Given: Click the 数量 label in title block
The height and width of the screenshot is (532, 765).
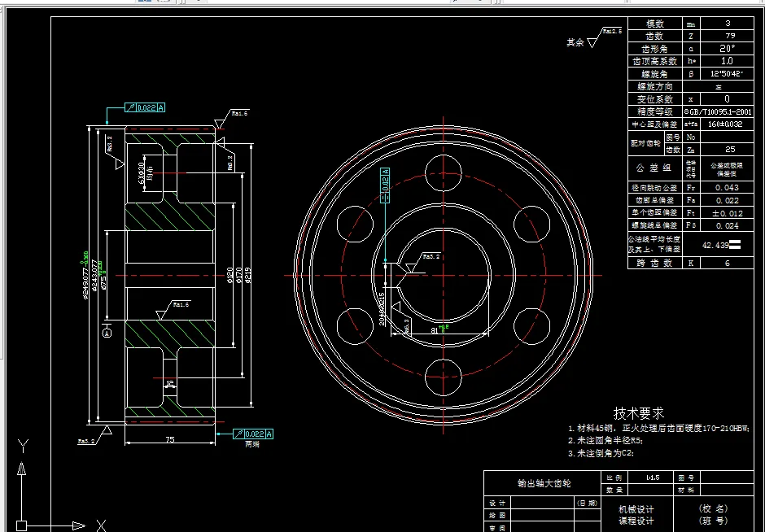Looking at the screenshot, I should (614, 490).
